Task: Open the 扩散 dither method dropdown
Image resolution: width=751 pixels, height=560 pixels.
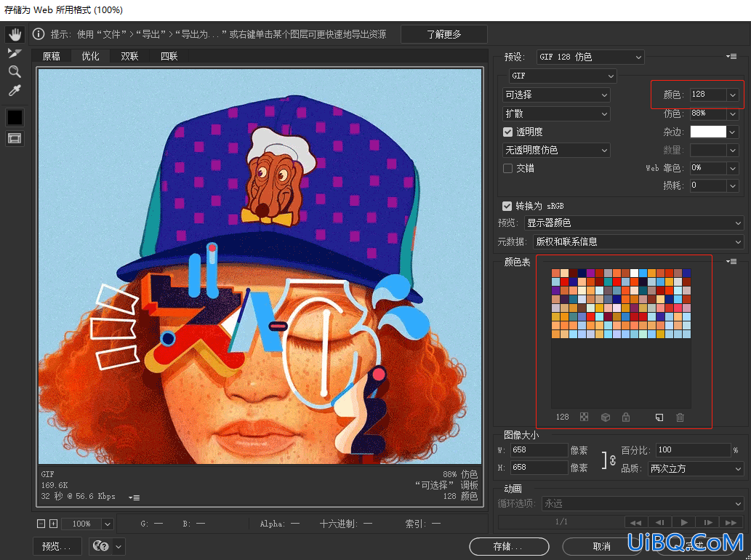Action: point(556,113)
